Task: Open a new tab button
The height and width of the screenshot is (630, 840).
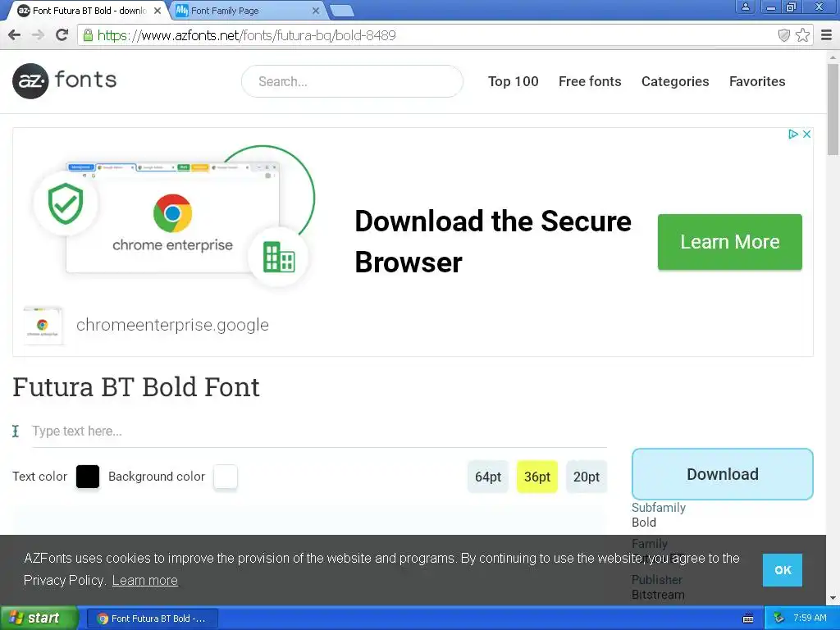Action: [341, 11]
